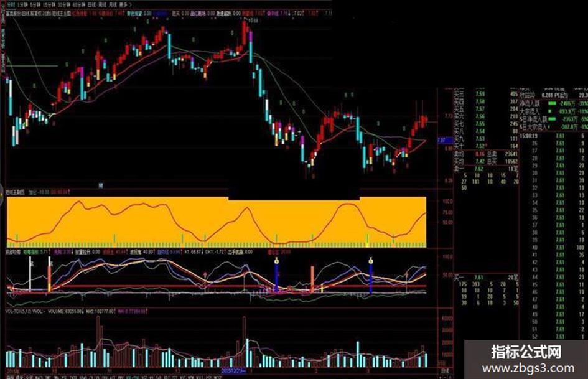Screen dimensions: 588x379
Task: Click the 日线 button at bottom right of chart
Action: [x=445, y=371]
